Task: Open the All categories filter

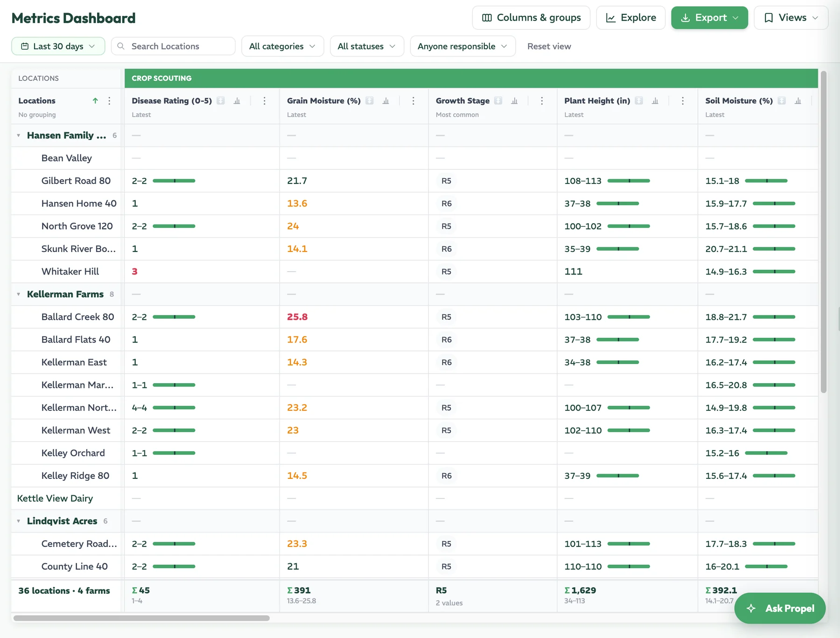Action: coord(282,46)
